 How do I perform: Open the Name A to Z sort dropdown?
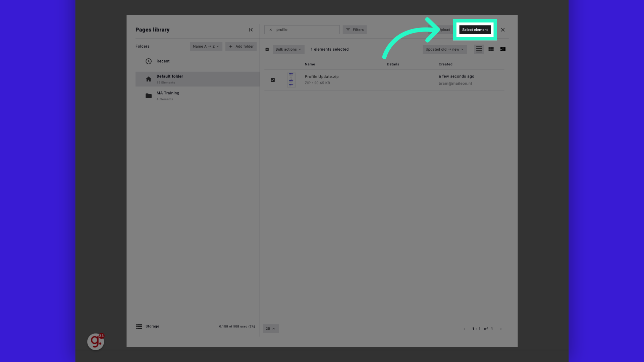pos(206,47)
